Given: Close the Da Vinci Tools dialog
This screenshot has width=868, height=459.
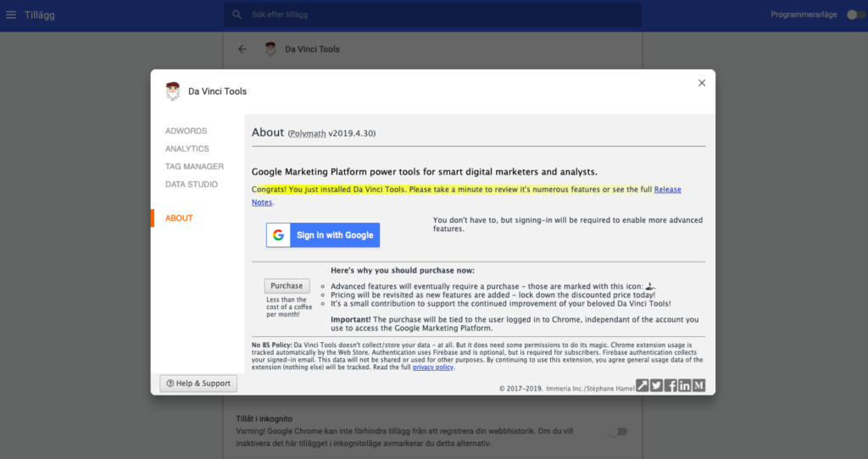Looking at the screenshot, I should [x=702, y=83].
